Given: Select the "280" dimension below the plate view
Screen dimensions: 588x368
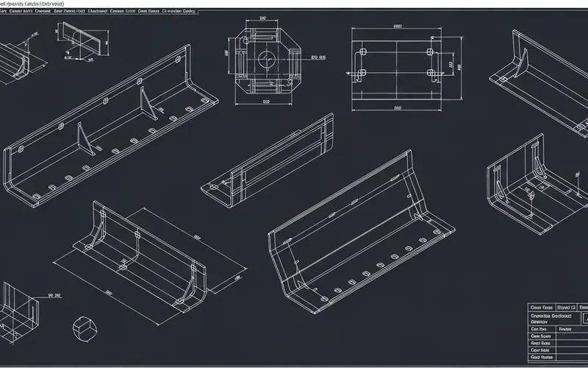Looking at the screenshot, I should pyautogui.click(x=397, y=107).
